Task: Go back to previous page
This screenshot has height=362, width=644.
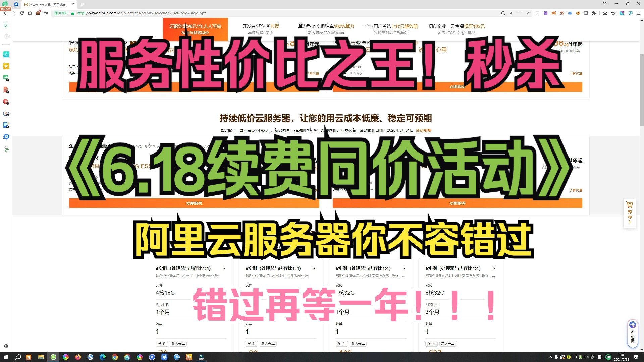Action: [x=5, y=13]
